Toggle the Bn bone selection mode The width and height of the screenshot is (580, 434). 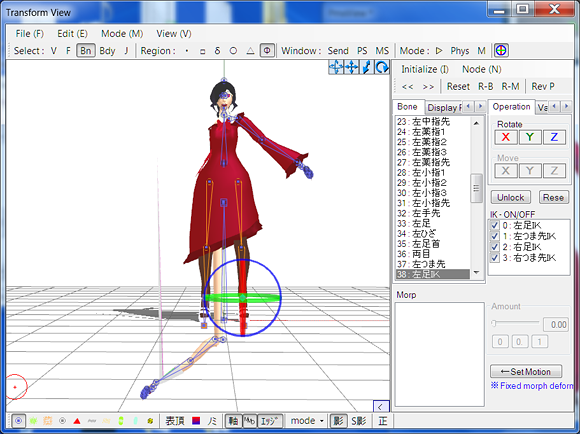coord(86,51)
